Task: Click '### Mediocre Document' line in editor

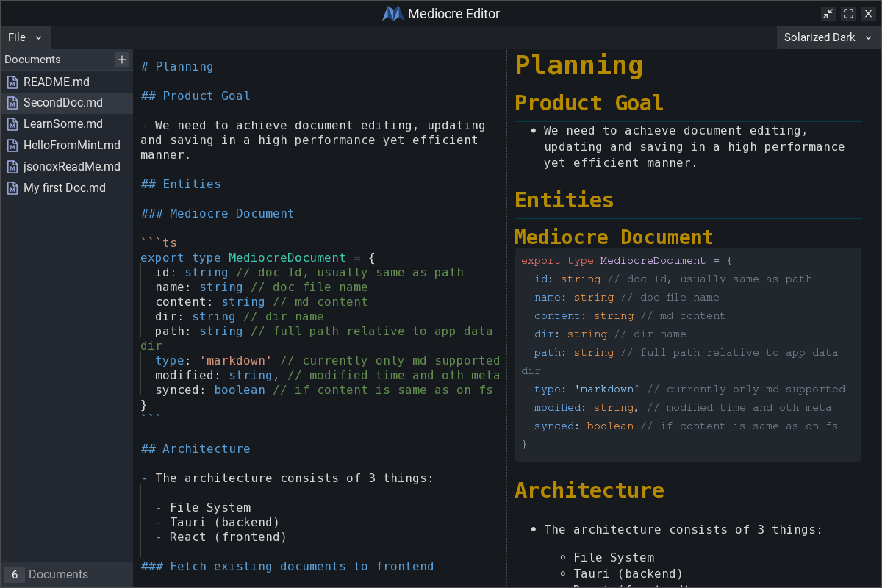Action: [x=218, y=213]
